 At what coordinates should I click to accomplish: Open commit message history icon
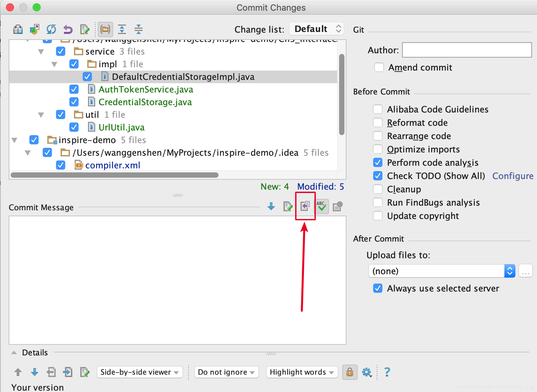tap(338, 207)
